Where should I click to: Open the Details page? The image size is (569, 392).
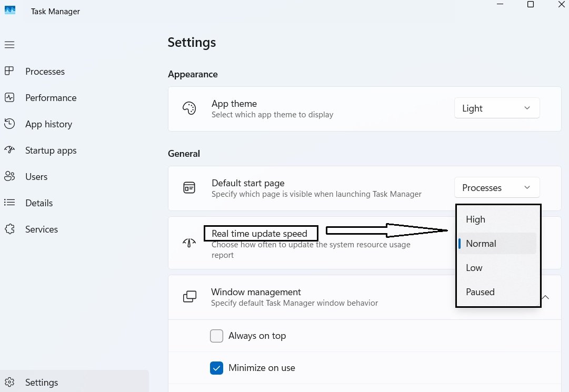click(39, 203)
